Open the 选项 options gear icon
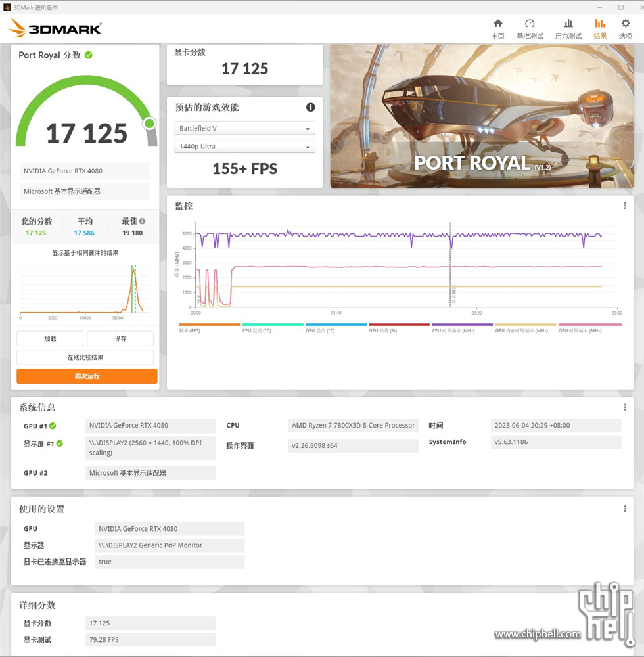Image resolution: width=644 pixels, height=657 pixels. tap(625, 24)
